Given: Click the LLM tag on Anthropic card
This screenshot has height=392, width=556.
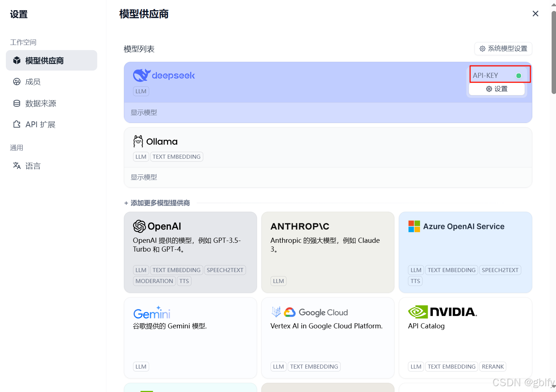Looking at the screenshot, I should coord(278,281).
